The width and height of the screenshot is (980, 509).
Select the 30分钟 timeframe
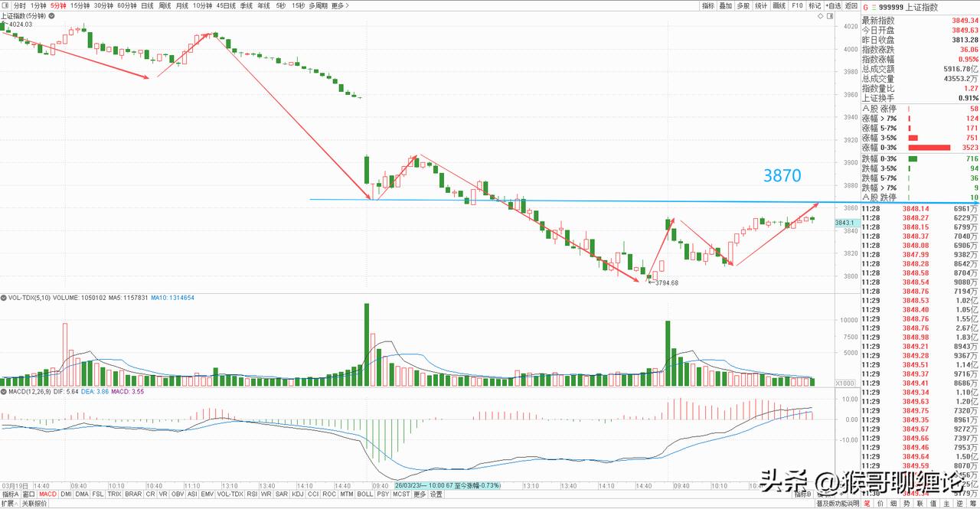(102, 5)
